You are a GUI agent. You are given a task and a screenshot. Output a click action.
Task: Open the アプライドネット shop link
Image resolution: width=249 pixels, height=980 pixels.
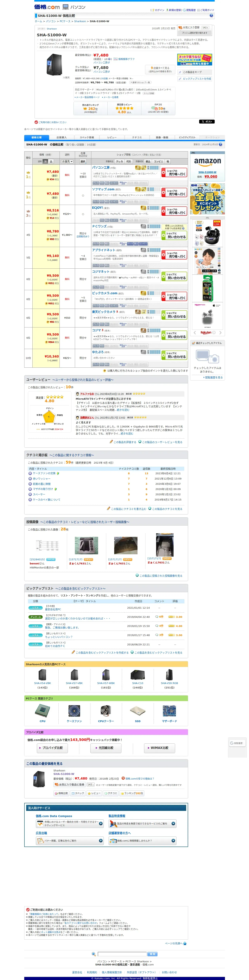pos(103,250)
